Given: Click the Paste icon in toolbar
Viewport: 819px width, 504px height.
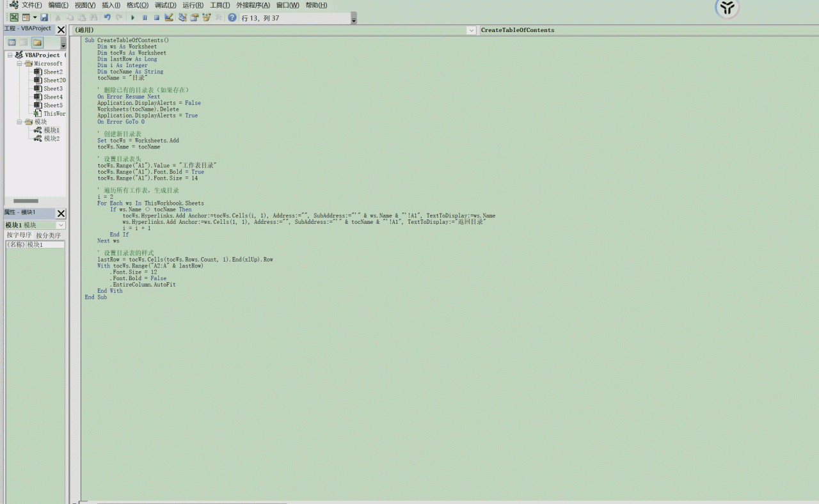Looking at the screenshot, I should pos(82,18).
